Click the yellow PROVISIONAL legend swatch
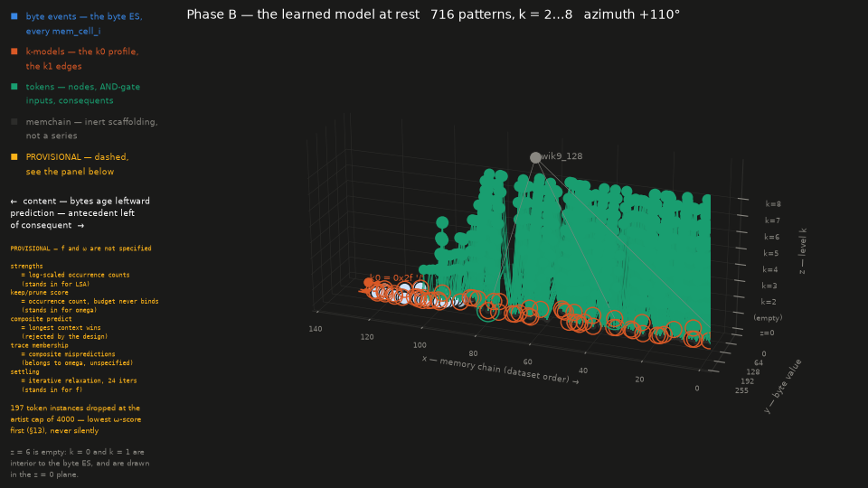The height and width of the screenshot is (488, 868). (14, 157)
